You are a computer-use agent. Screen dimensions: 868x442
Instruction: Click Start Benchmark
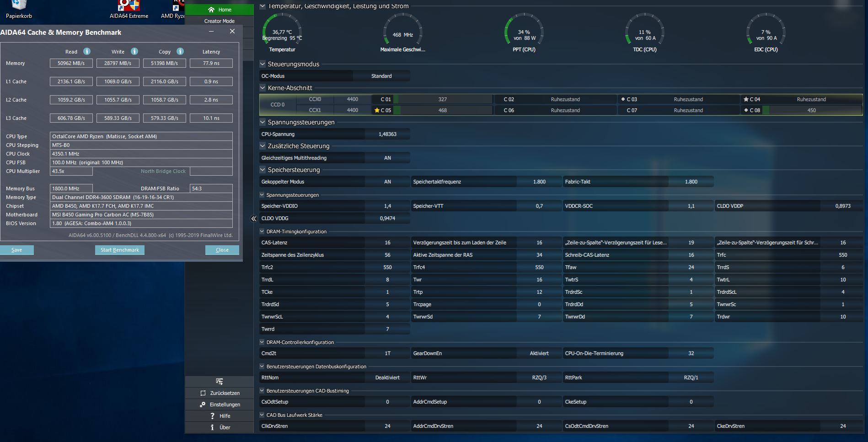click(x=120, y=250)
